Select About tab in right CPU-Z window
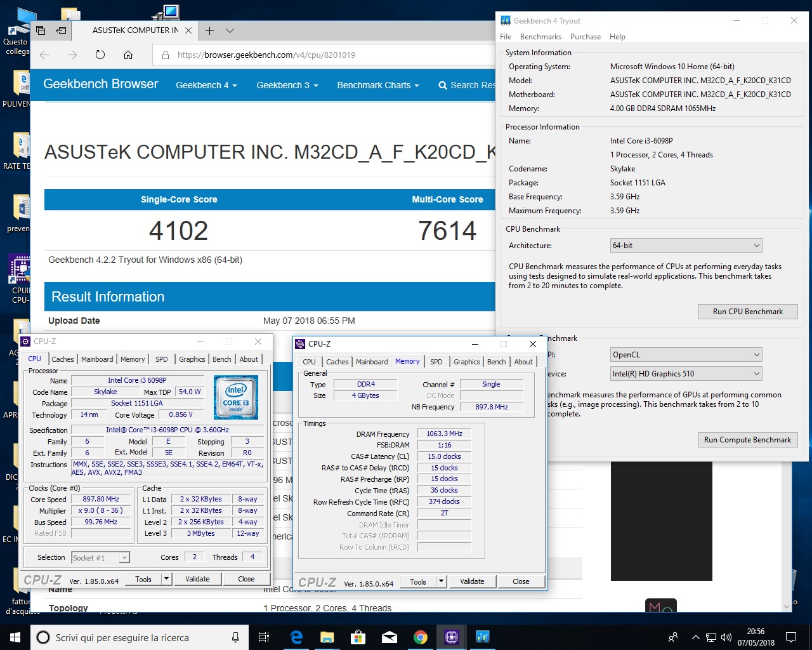 click(523, 362)
